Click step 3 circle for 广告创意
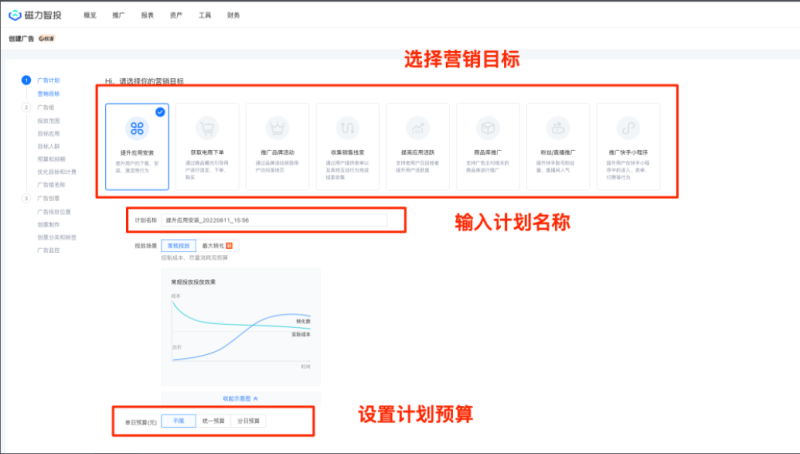Image resolution: width=800 pixels, height=454 pixels. coord(26,198)
